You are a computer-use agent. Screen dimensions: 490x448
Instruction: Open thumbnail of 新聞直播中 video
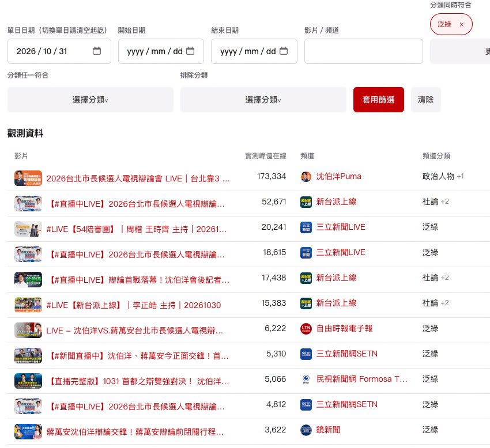click(x=28, y=356)
